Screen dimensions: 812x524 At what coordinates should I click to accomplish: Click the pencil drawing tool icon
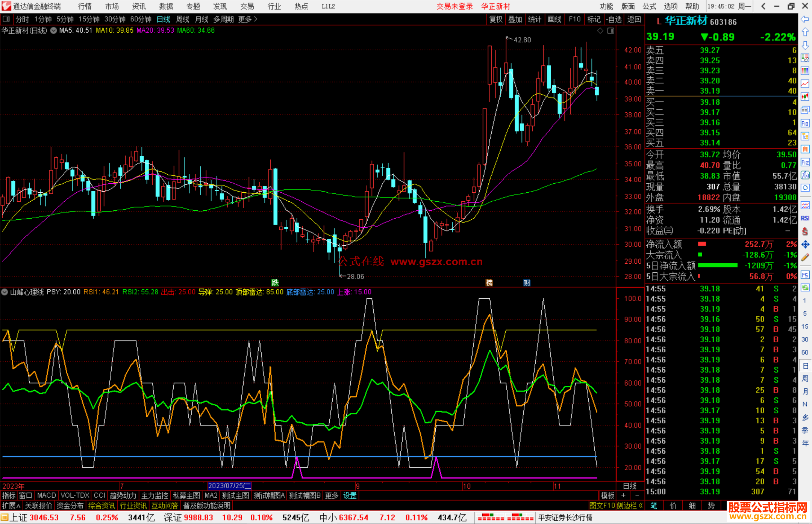(805, 257)
